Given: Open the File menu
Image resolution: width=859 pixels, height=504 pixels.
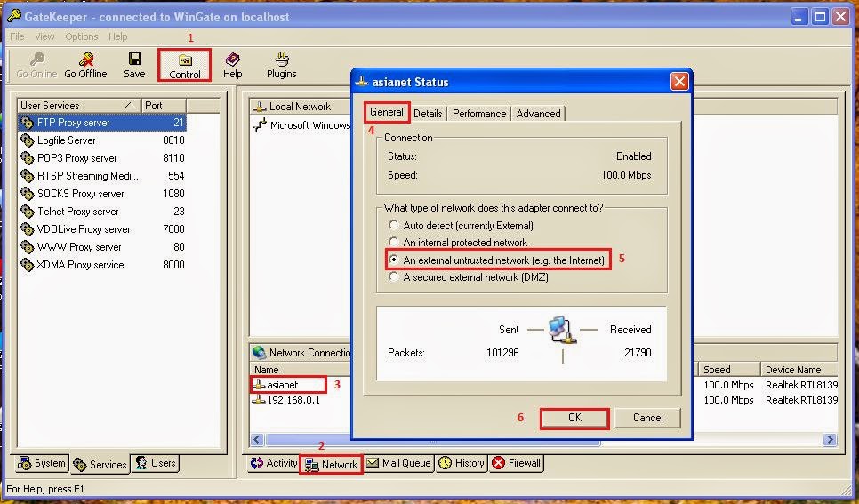Looking at the screenshot, I should tap(18, 36).
